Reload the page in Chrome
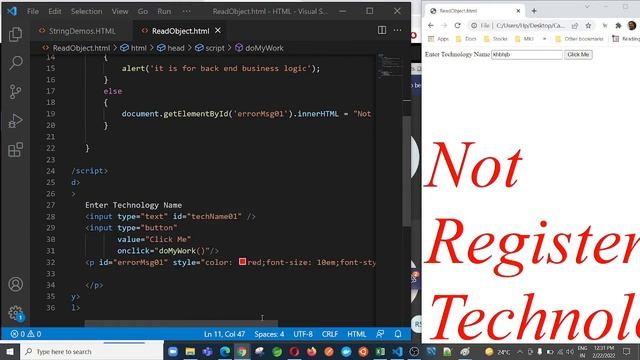 tap(458, 25)
